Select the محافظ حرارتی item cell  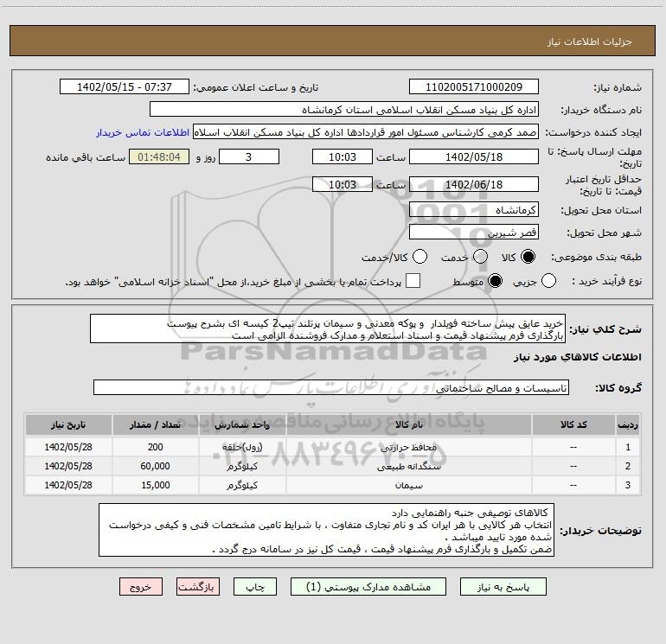click(408, 447)
